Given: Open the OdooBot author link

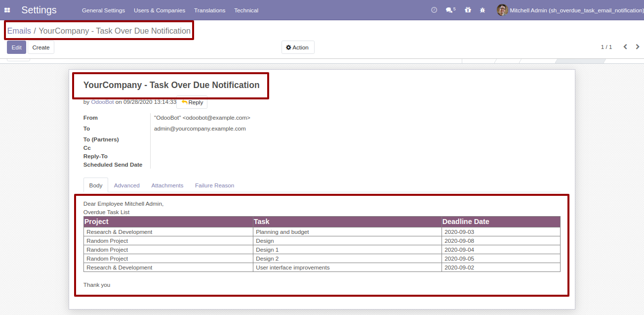Looking at the screenshot, I should click(102, 102).
